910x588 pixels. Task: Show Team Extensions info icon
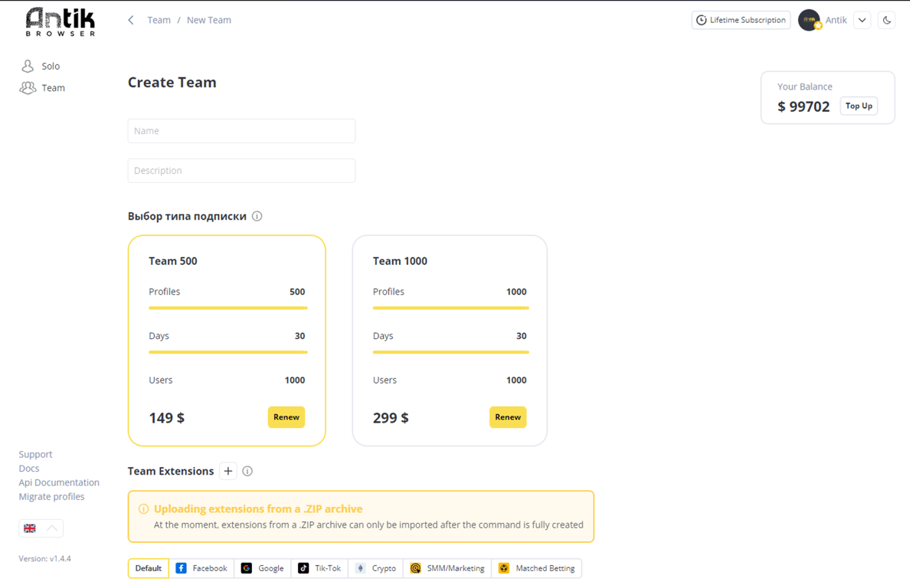[x=247, y=471]
